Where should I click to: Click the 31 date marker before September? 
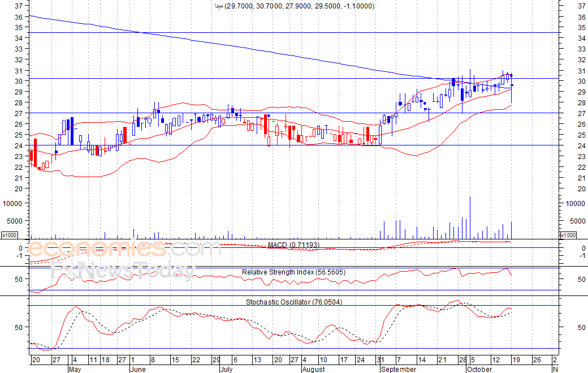pos(380,360)
